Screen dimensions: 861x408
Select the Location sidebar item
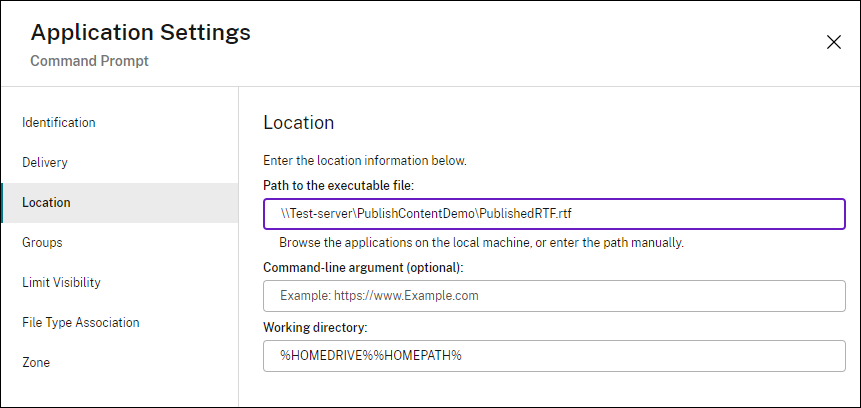pyautogui.click(x=47, y=203)
